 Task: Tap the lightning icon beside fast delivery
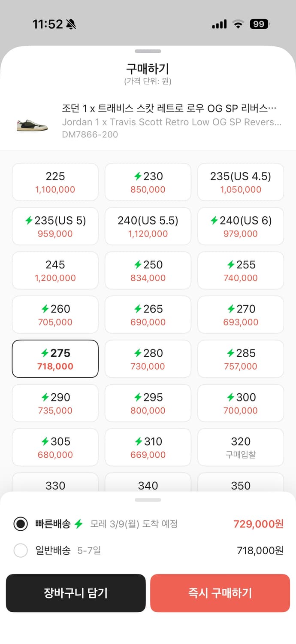(x=79, y=524)
